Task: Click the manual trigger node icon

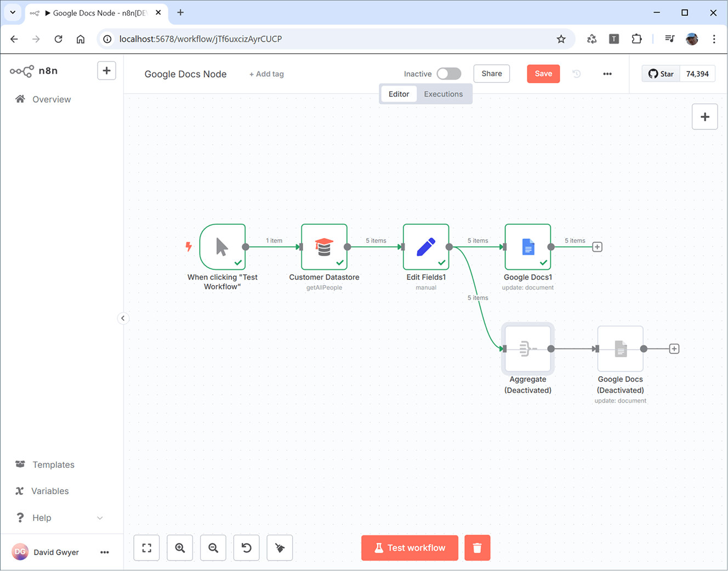Action: tap(222, 247)
